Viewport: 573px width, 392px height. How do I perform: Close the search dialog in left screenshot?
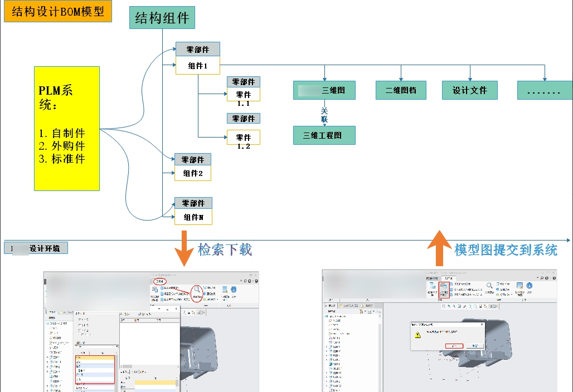point(176,309)
